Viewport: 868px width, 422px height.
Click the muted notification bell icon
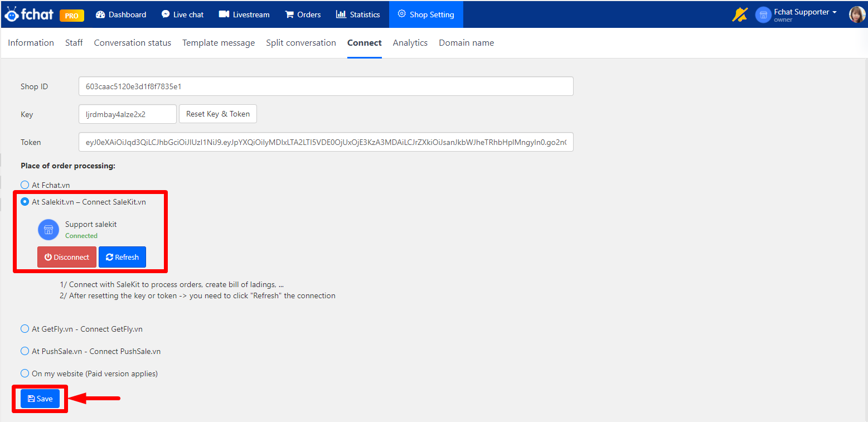(740, 14)
